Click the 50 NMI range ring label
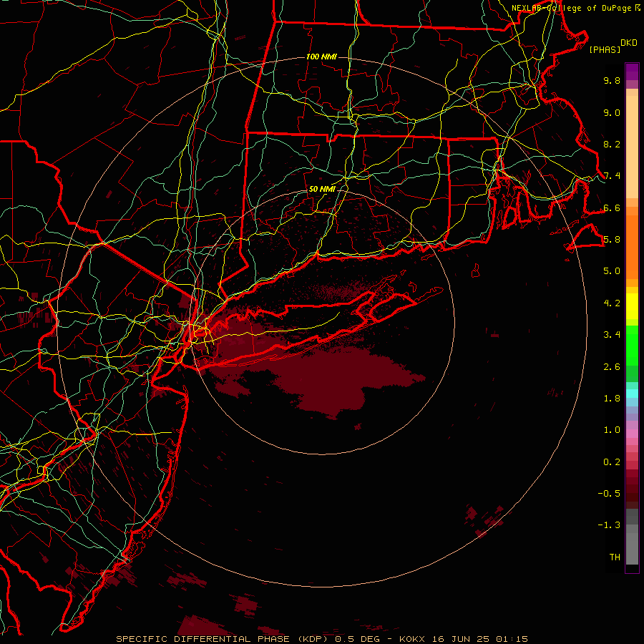This screenshot has height=644, width=644. [322, 189]
